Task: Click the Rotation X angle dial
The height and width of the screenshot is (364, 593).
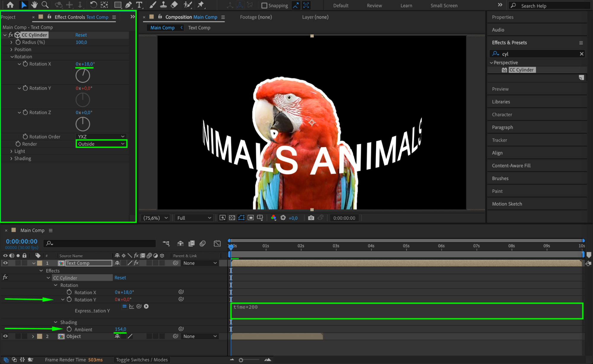Action: (82, 76)
